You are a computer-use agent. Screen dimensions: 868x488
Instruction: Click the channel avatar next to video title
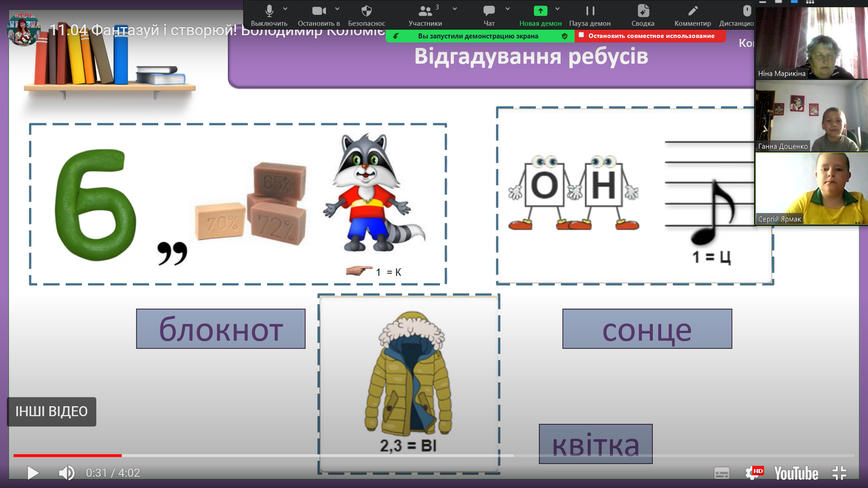pyautogui.click(x=24, y=29)
